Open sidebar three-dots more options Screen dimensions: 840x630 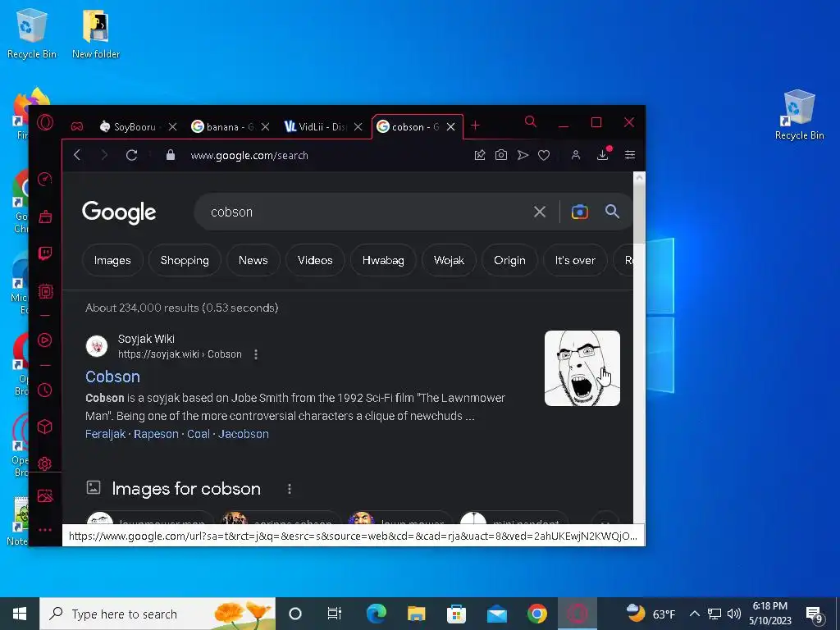45,530
